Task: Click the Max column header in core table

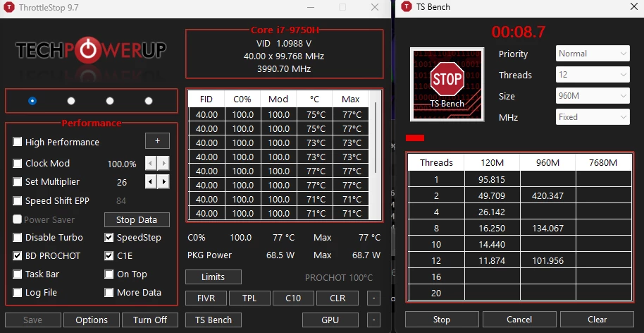Action: (x=350, y=99)
